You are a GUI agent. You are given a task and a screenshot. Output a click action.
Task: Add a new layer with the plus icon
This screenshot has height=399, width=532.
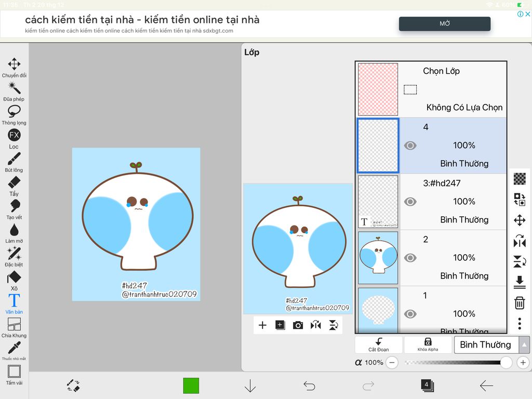click(262, 325)
